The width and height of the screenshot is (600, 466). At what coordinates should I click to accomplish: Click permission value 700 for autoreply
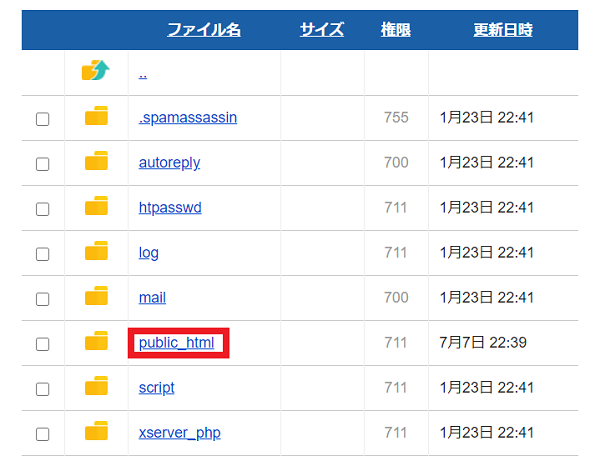click(x=396, y=163)
